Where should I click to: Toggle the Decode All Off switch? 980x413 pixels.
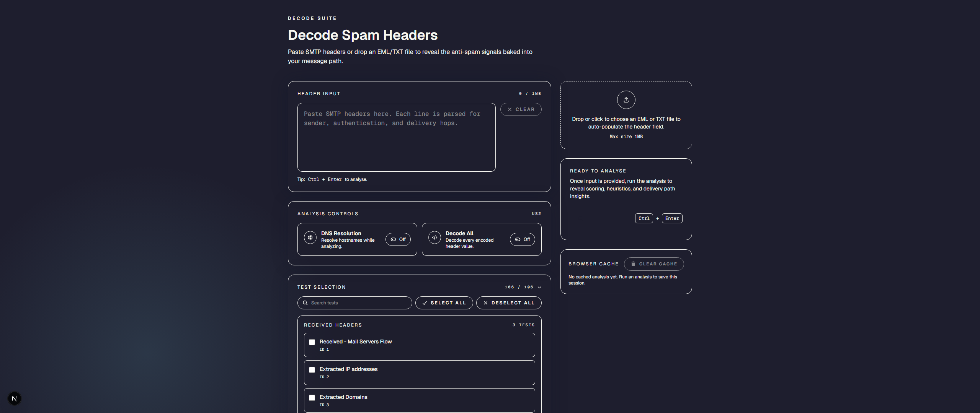click(x=522, y=239)
